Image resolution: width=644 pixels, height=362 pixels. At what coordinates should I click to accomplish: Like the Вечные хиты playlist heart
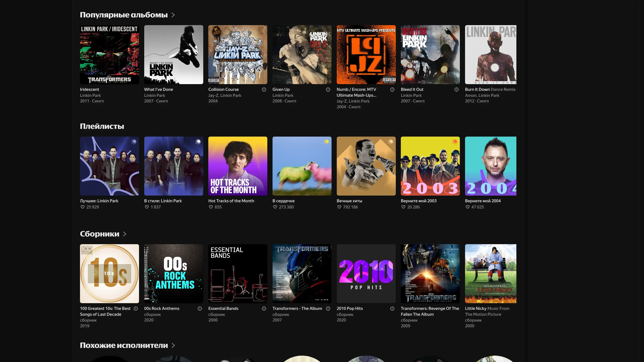pyautogui.click(x=339, y=207)
